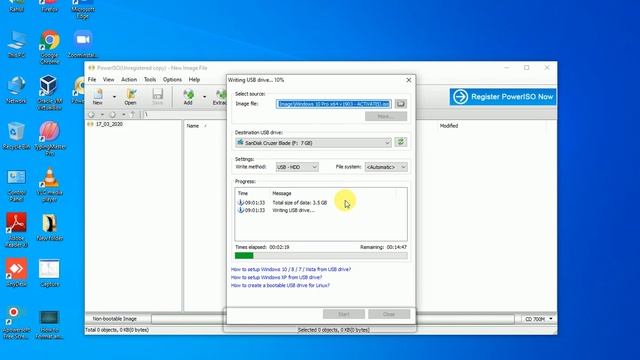Click the writing progress bar
The width and height of the screenshot is (640, 360).
(x=321, y=256)
